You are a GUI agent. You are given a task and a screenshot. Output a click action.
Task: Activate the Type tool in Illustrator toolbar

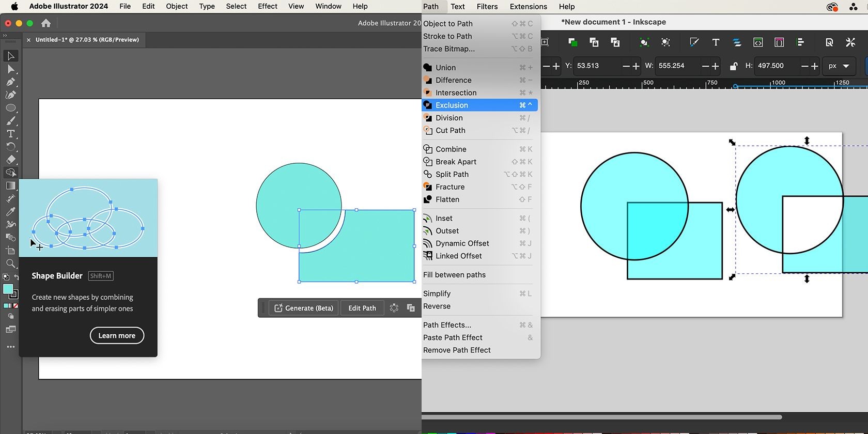tap(11, 134)
